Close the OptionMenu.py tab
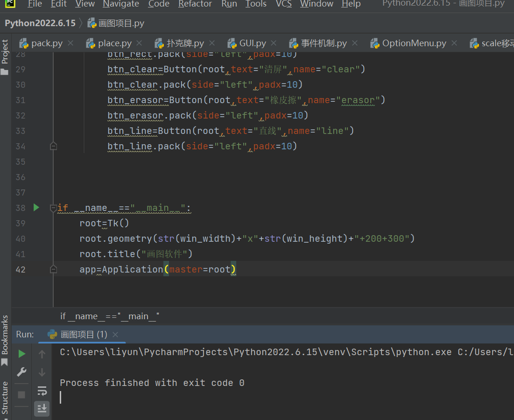 pyautogui.click(x=454, y=43)
